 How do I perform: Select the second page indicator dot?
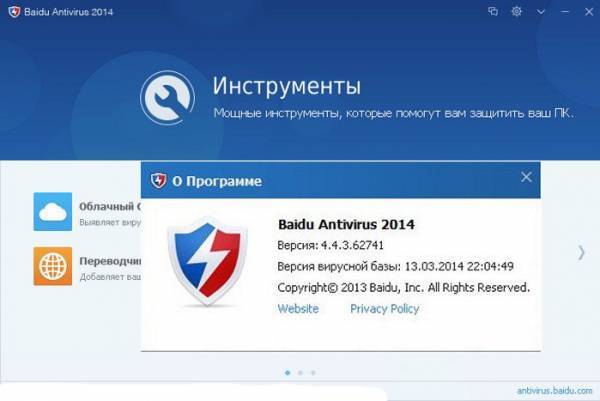click(300, 373)
